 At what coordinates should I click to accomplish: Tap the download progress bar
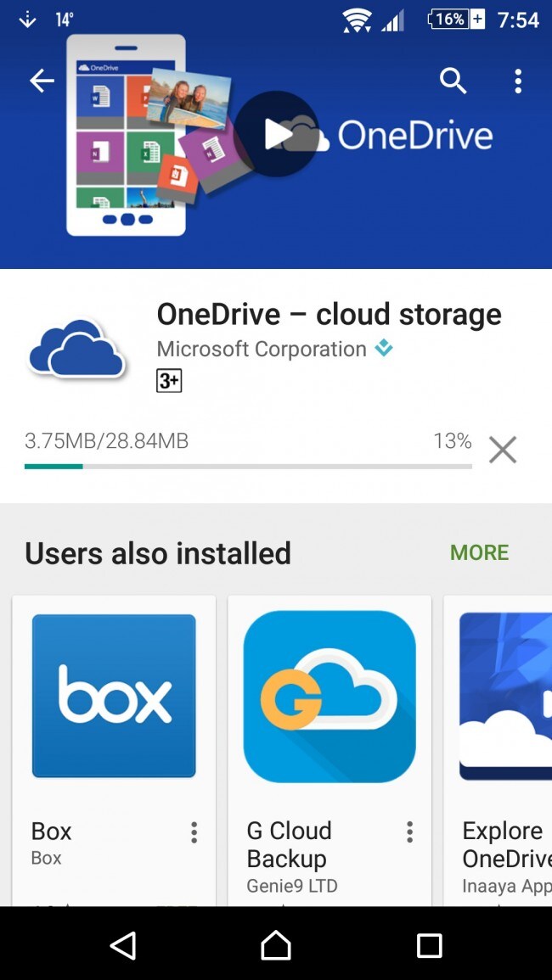[x=248, y=467]
